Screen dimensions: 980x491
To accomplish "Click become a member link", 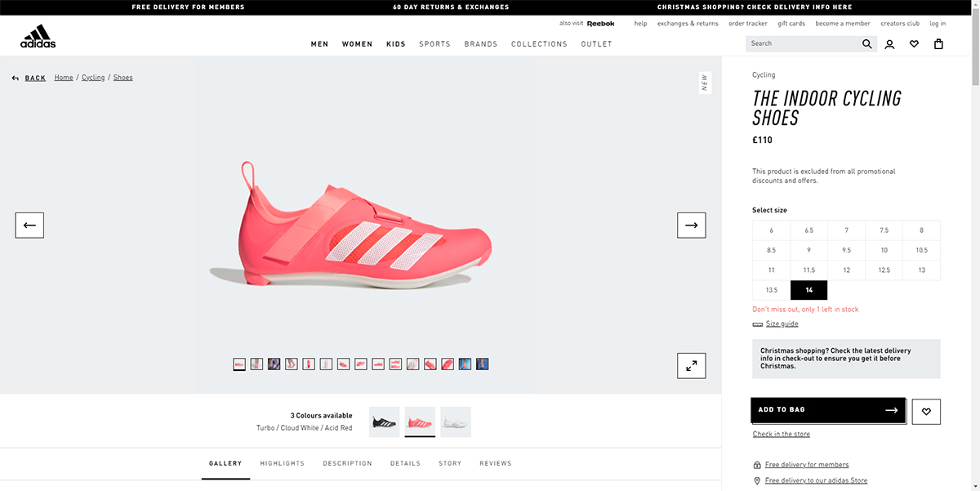I will pos(843,24).
